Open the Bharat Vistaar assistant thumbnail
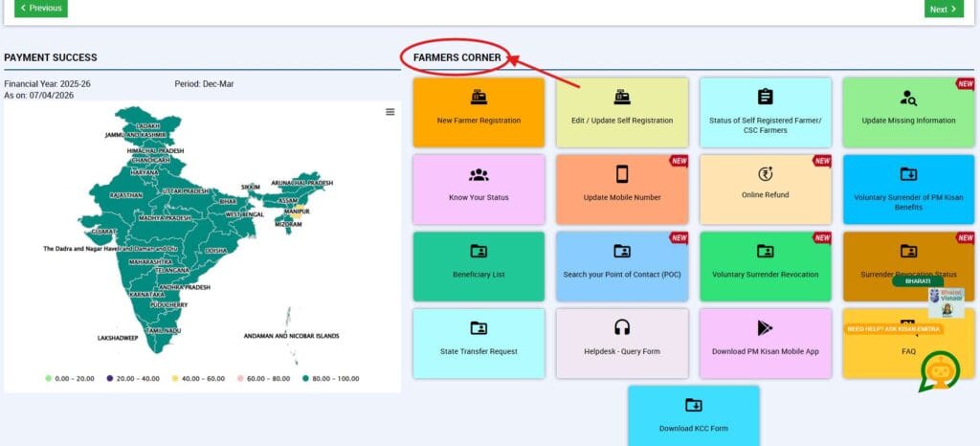The width and height of the screenshot is (980, 446). pos(946,303)
